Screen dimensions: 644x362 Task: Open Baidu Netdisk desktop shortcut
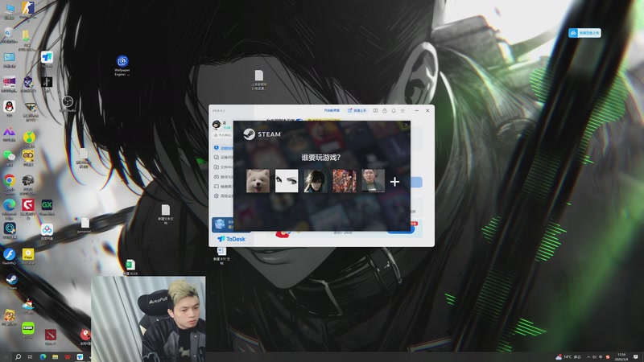click(47, 229)
